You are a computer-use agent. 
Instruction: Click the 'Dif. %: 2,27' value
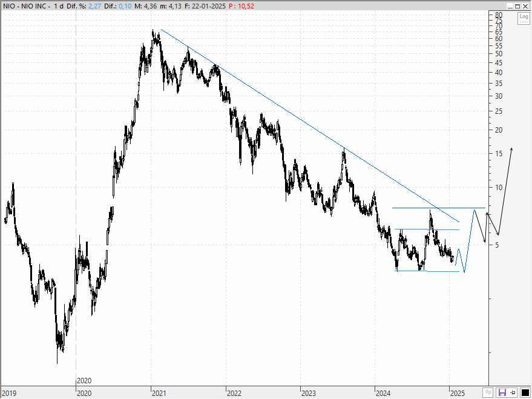pyautogui.click(x=84, y=6)
